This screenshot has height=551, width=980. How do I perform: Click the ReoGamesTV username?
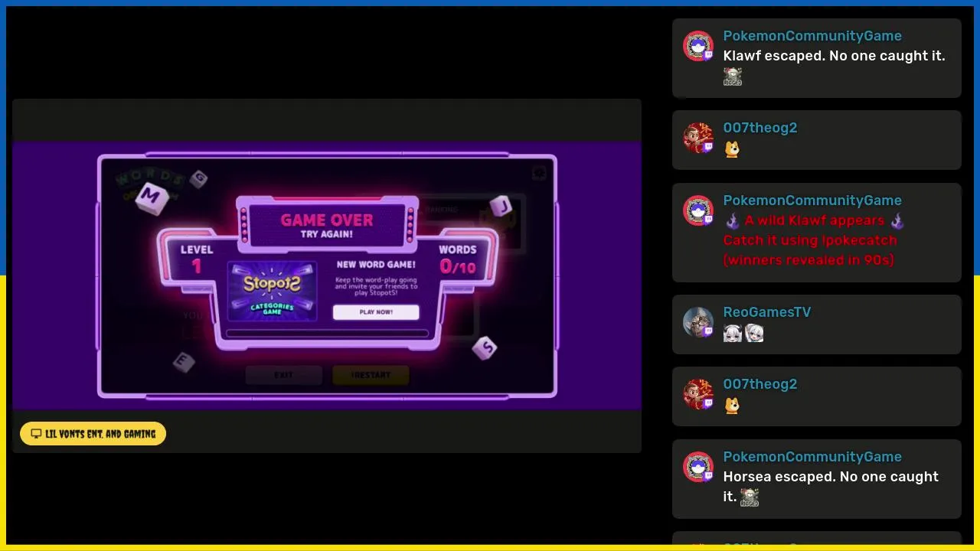click(767, 312)
